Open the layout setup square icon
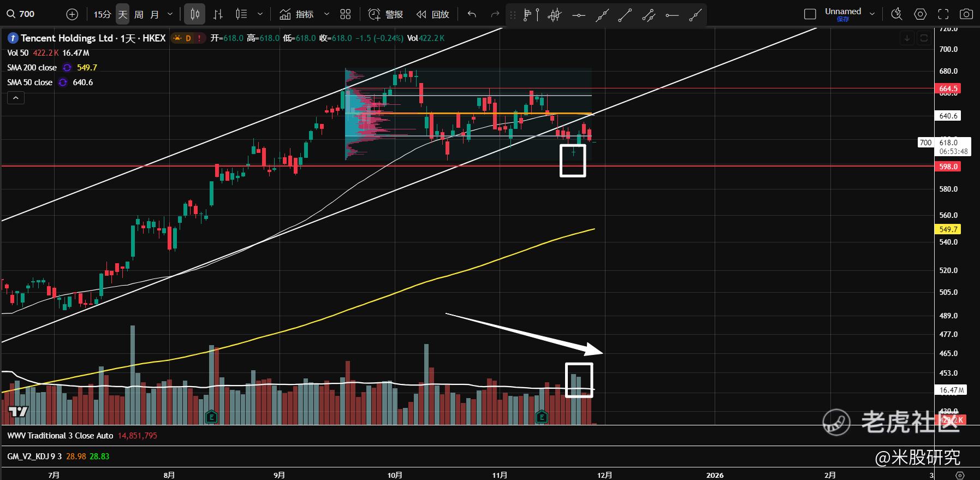 pyautogui.click(x=810, y=14)
